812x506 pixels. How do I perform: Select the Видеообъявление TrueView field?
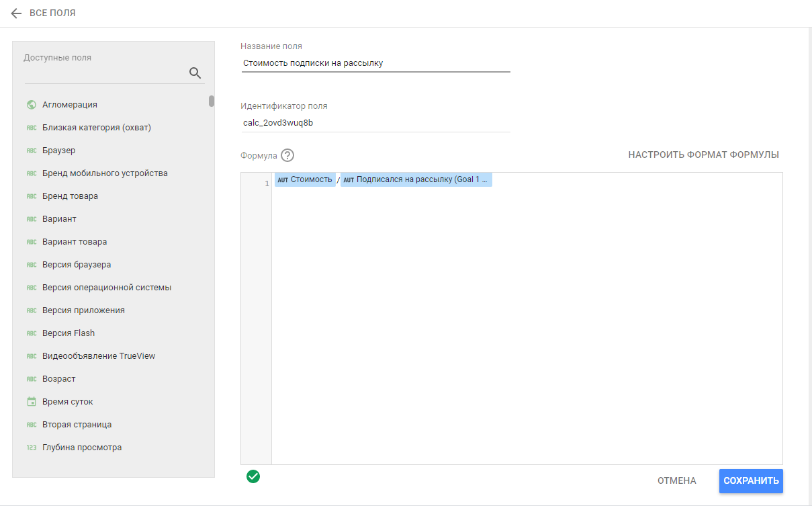(99, 356)
